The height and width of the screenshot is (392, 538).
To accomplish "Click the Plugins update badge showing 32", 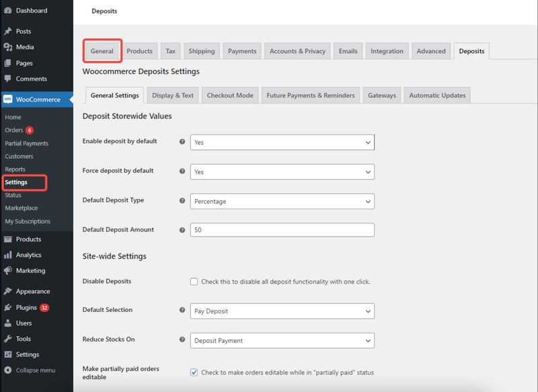I will [x=44, y=308].
